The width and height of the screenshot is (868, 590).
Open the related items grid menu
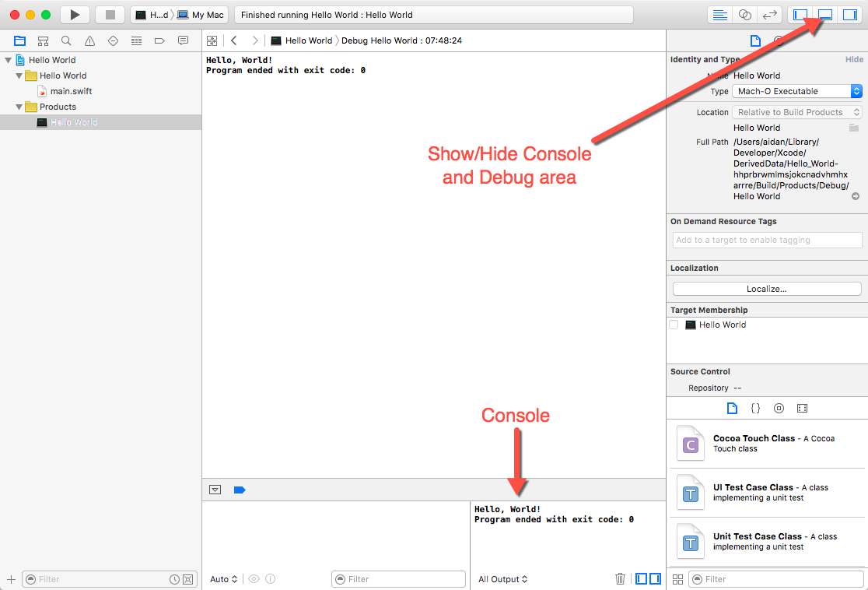pos(212,40)
